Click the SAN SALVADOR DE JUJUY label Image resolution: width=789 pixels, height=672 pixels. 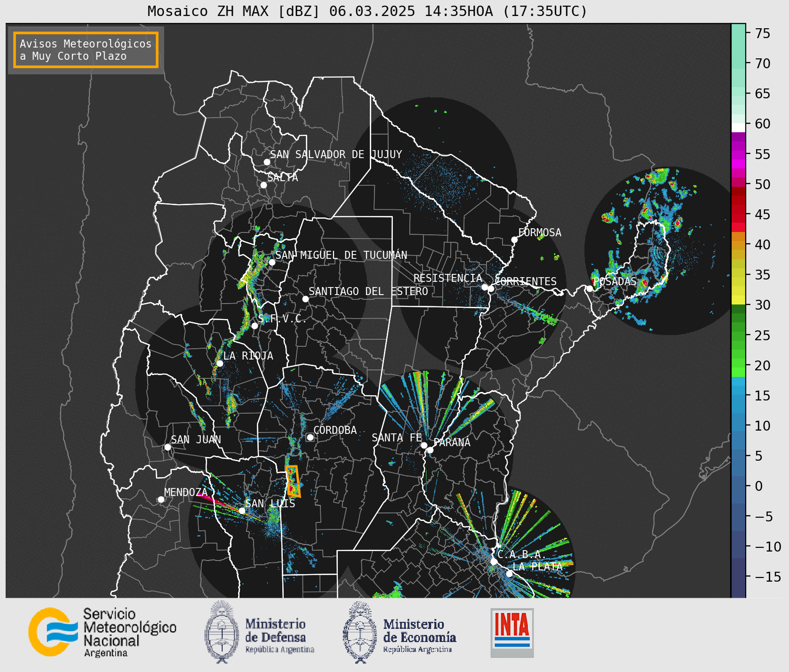(x=336, y=154)
